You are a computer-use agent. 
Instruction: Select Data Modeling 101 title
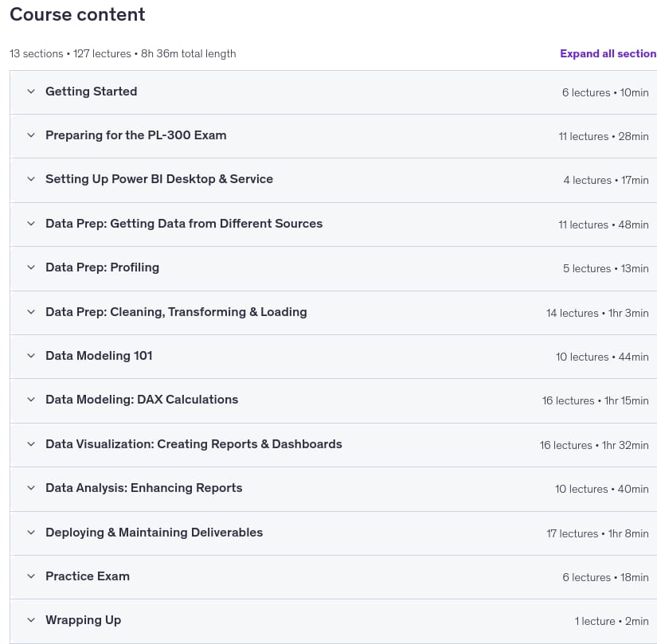click(x=99, y=356)
